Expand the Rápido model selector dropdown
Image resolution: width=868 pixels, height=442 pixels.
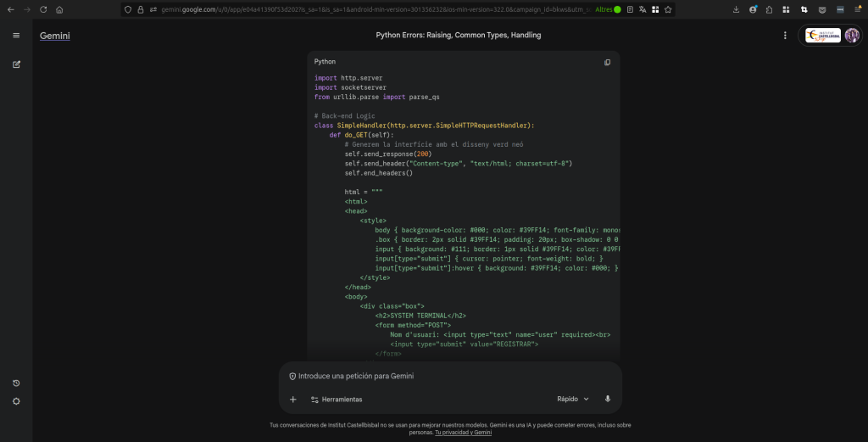576,399
